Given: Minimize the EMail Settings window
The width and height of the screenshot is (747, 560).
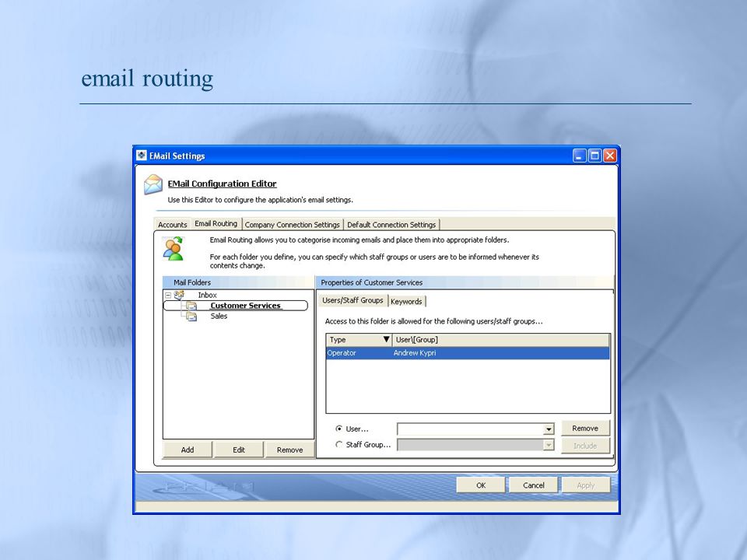Looking at the screenshot, I should [x=579, y=156].
